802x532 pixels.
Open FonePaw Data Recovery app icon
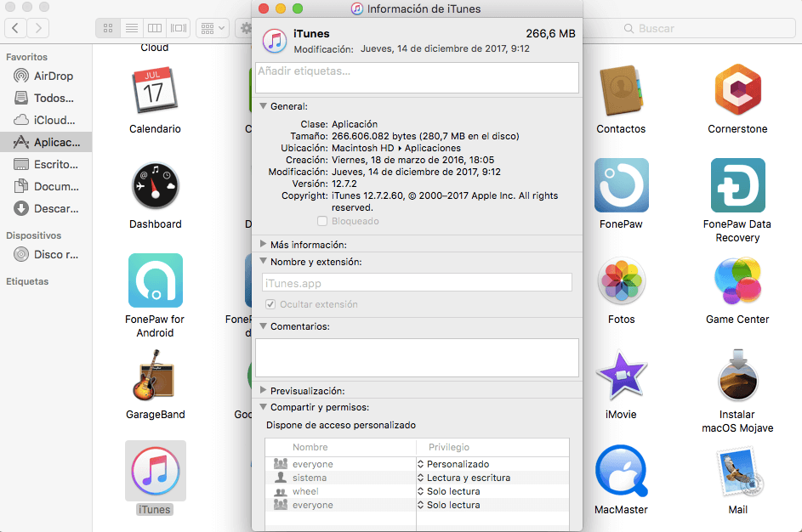point(737,185)
